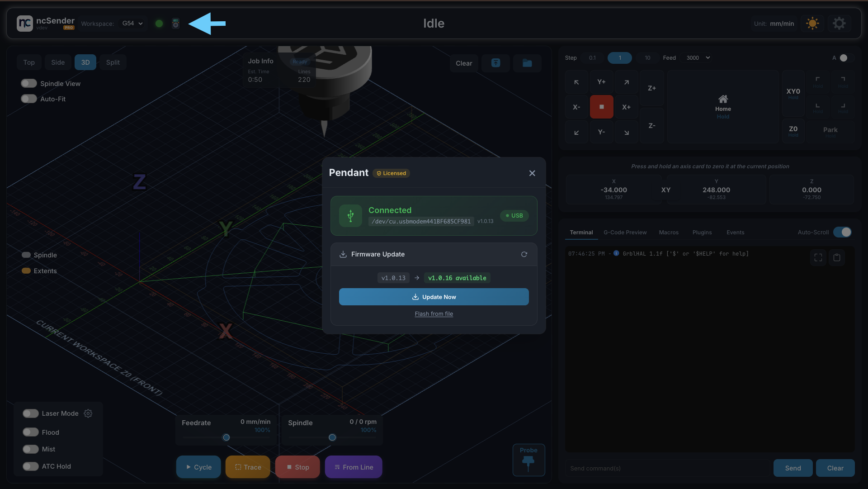Viewport: 868px width, 489px height.
Task: Click the red jog stop button
Action: pos(601,107)
